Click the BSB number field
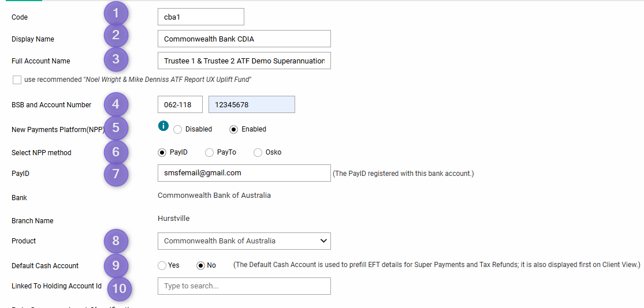This screenshot has width=644, height=308. 180,104
